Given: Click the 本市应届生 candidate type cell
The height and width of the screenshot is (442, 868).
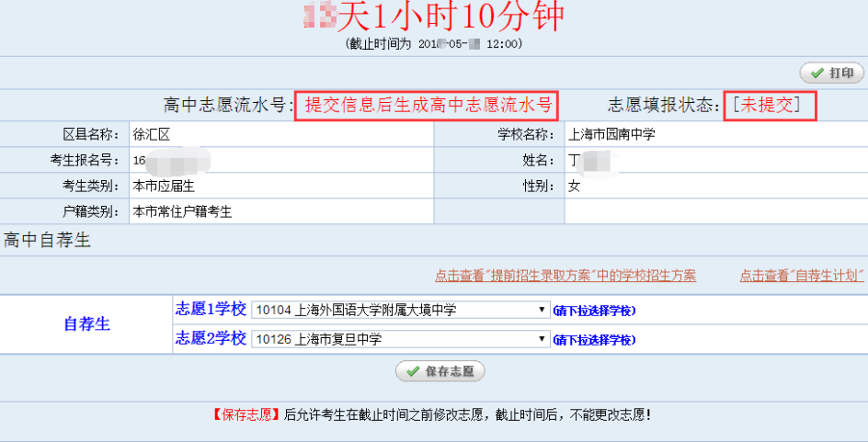Looking at the screenshot, I should pyautogui.click(x=164, y=186).
